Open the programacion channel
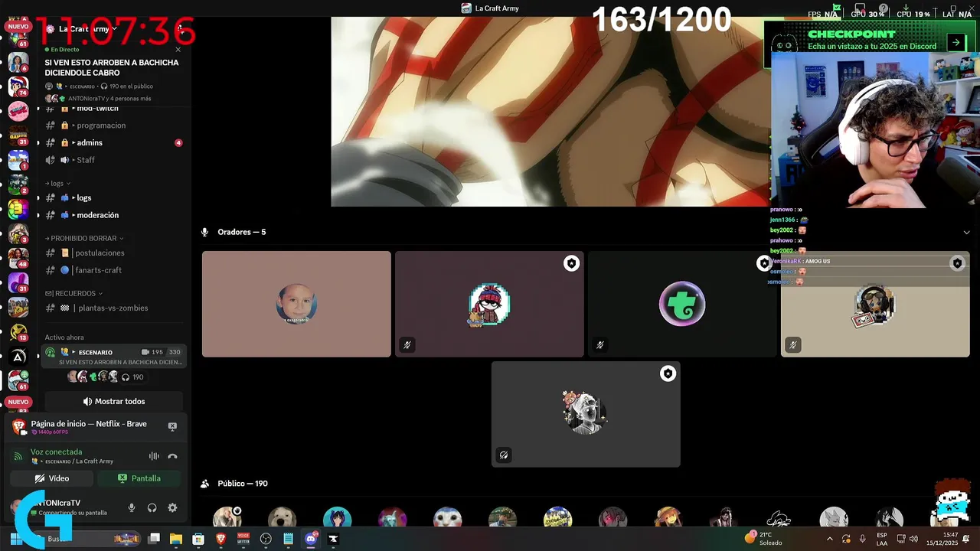This screenshot has height=551, width=980. click(x=113, y=126)
